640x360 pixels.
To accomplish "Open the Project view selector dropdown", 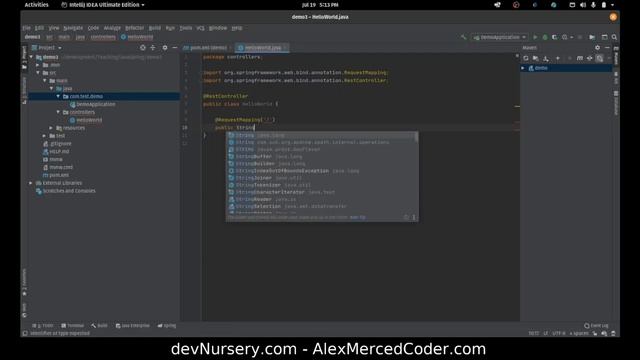I will (47, 48).
